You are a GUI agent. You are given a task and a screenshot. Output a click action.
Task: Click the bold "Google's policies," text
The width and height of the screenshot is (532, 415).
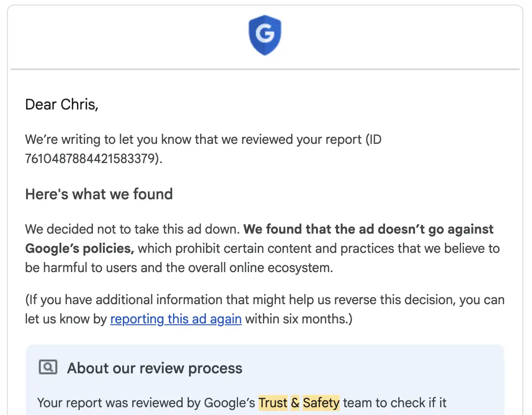[x=79, y=249]
